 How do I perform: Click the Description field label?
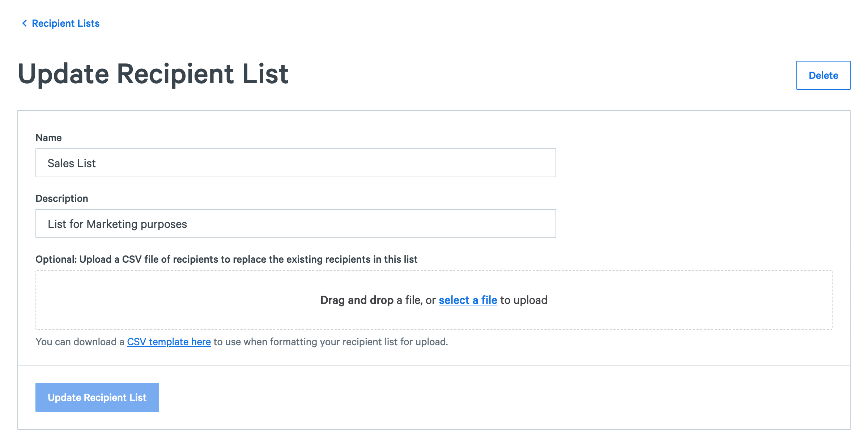coord(62,199)
